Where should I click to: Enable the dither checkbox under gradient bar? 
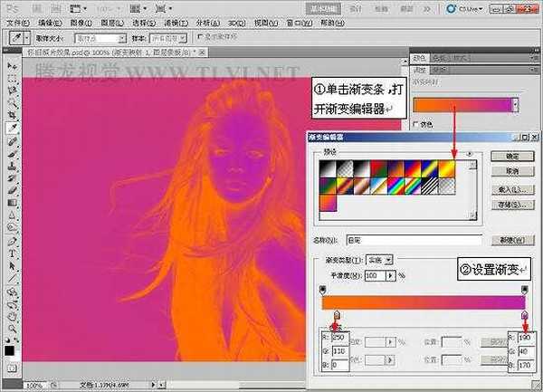click(x=415, y=124)
